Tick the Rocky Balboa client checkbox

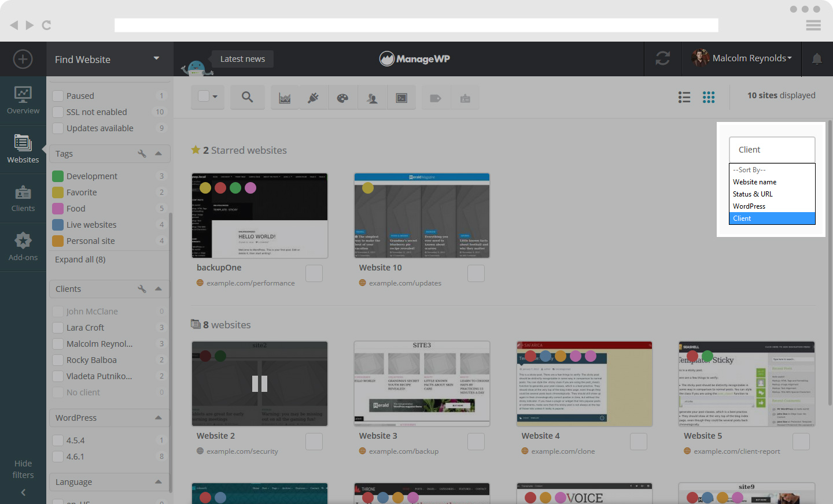click(x=58, y=360)
